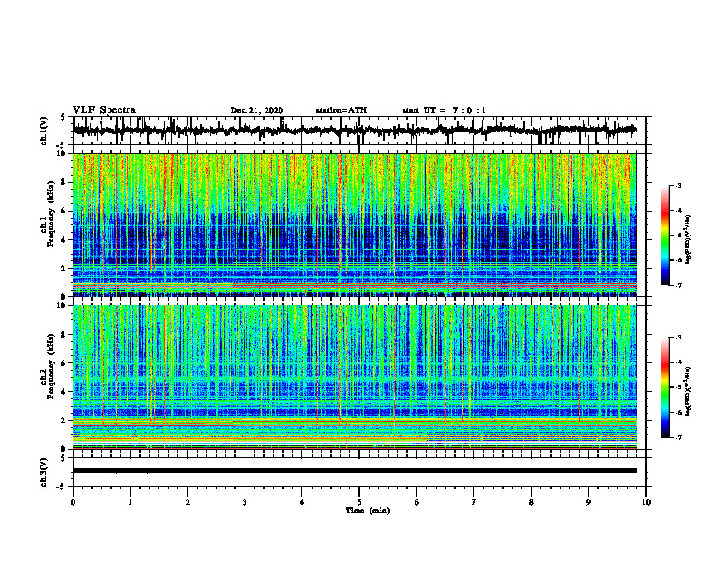Click the "Time (min)" x-axis label
This screenshot has height=563, width=728.
point(368,511)
